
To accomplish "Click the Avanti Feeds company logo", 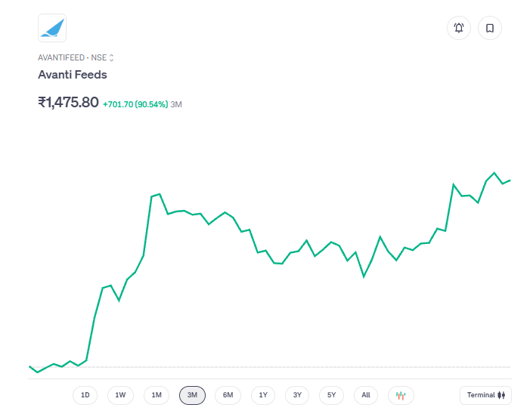I will pyautogui.click(x=52, y=28).
